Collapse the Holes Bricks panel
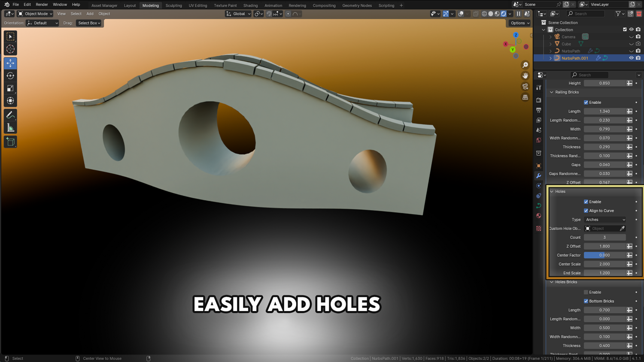Viewport: 644px width, 362px height. pos(552,282)
